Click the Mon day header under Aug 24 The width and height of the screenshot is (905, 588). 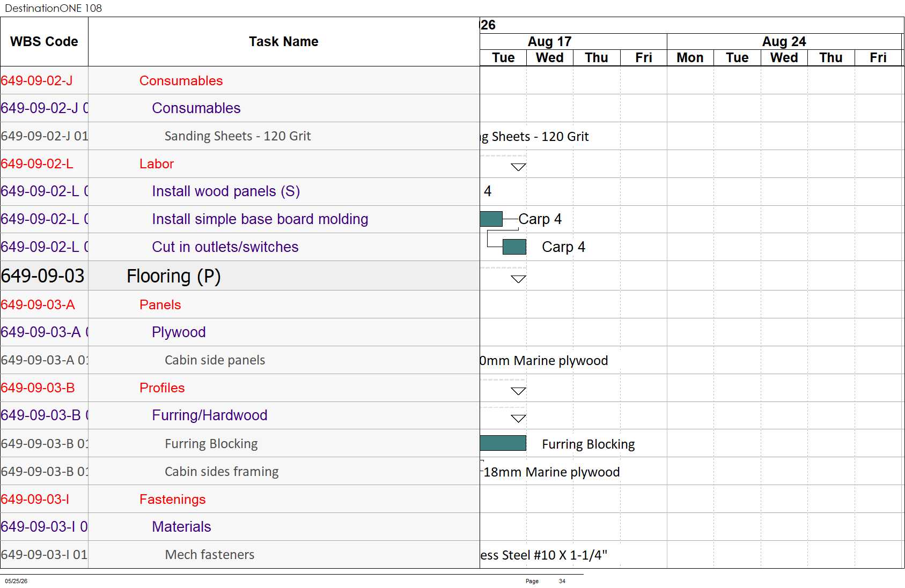pyautogui.click(x=690, y=57)
